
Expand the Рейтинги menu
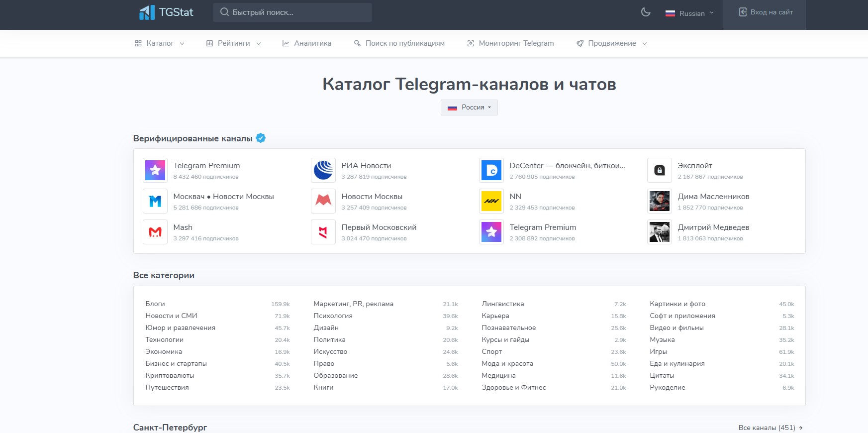(x=234, y=43)
